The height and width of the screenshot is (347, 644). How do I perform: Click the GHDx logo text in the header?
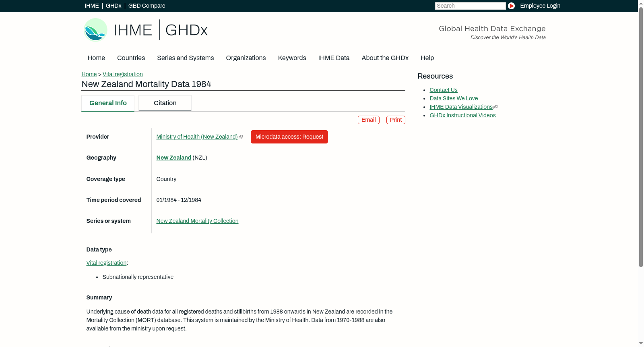[186, 30]
